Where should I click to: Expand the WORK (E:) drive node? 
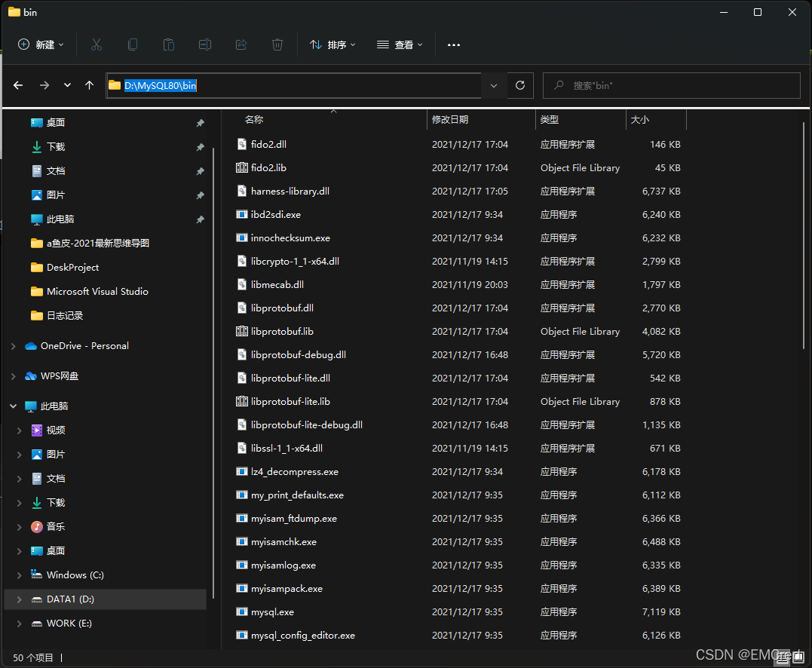[19, 624]
